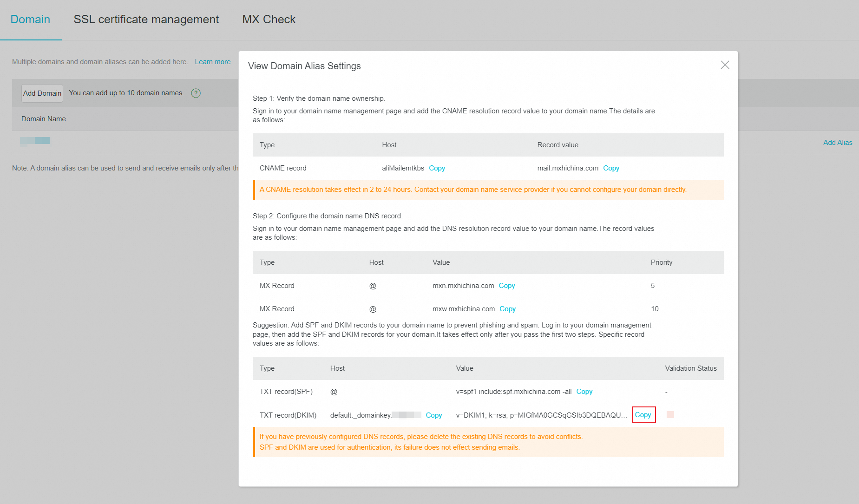Close the View Domain Alias Settings dialog
This screenshot has width=859, height=504.
click(x=725, y=65)
